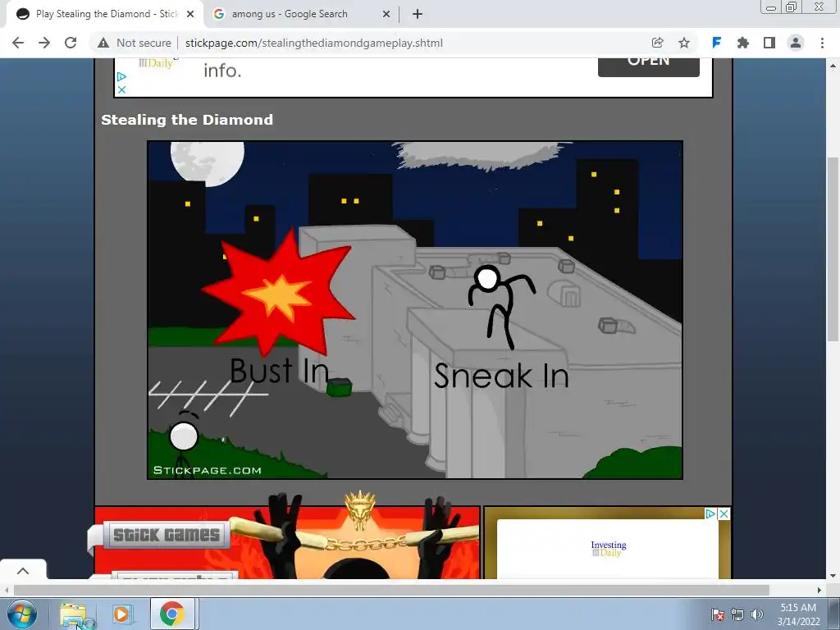Image resolution: width=840 pixels, height=630 pixels.
Task: Click the vertical scrollbar down arrow
Action: coord(833,576)
